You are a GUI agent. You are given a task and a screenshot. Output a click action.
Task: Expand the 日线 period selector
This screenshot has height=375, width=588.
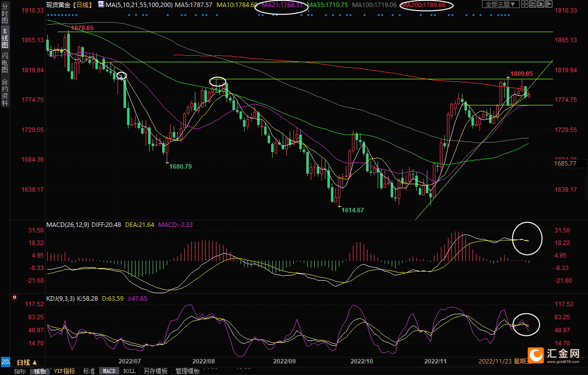point(27,362)
